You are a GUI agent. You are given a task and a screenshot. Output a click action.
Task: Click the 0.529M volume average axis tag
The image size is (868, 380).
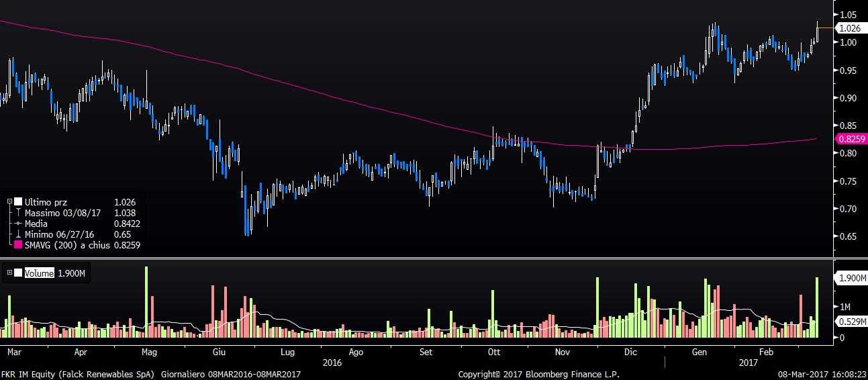pyautogui.click(x=851, y=323)
